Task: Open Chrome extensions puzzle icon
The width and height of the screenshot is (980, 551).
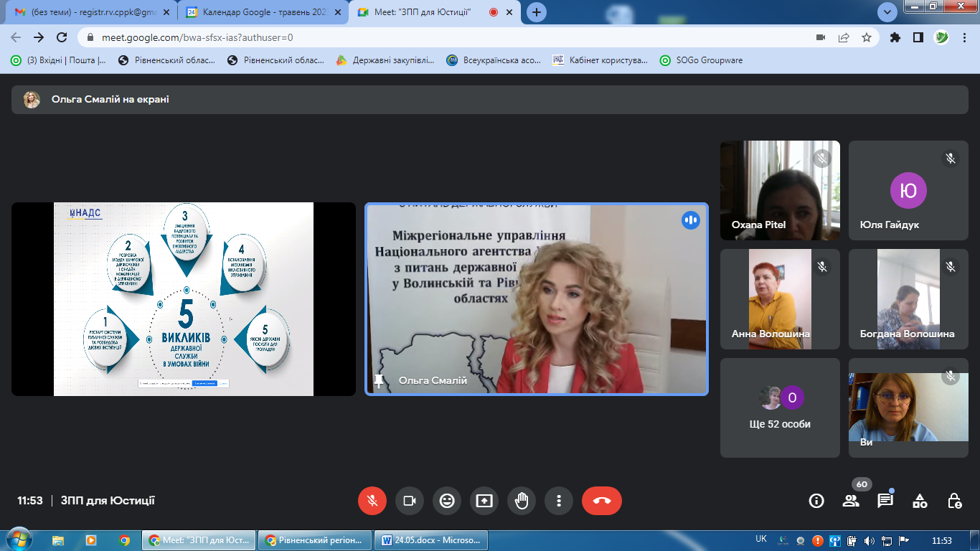Action: click(895, 37)
